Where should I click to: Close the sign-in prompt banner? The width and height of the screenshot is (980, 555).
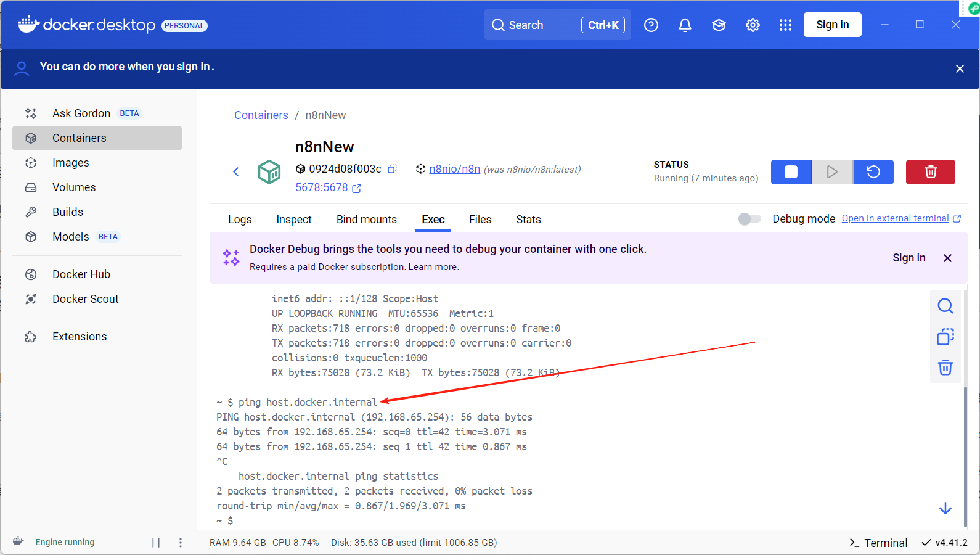click(x=960, y=69)
